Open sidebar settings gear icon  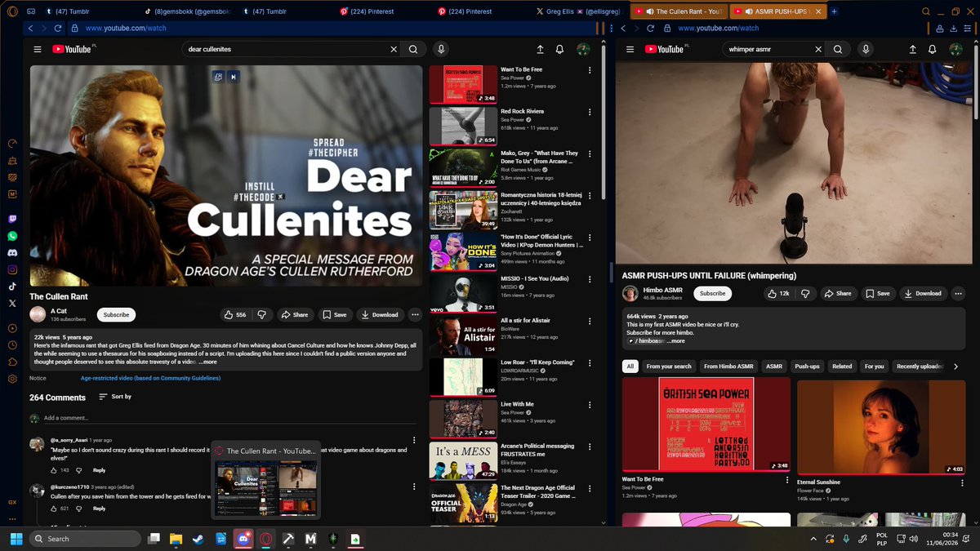(12, 379)
